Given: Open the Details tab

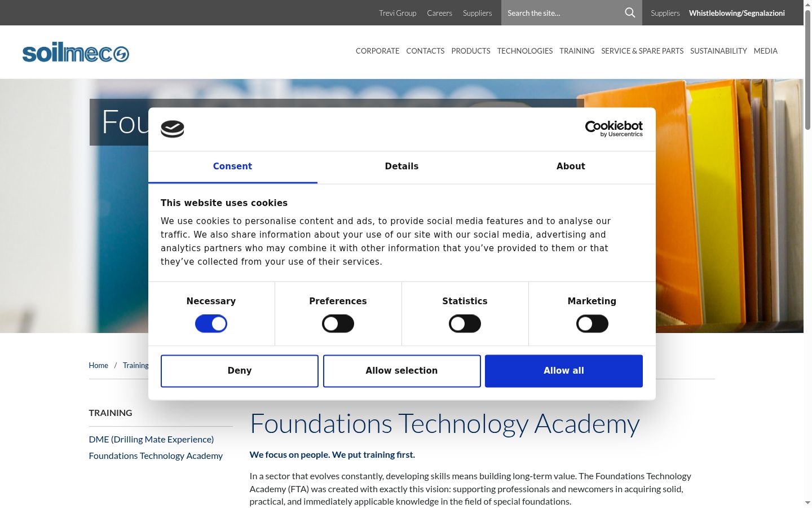Looking at the screenshot, I should point(401,167).
